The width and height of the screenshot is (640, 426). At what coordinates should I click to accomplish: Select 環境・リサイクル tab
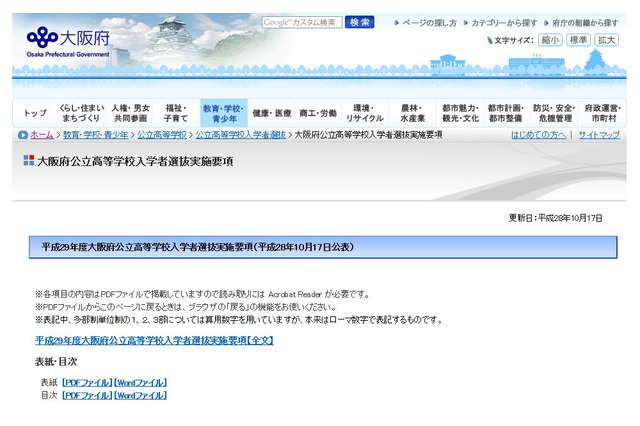point(365,113)
